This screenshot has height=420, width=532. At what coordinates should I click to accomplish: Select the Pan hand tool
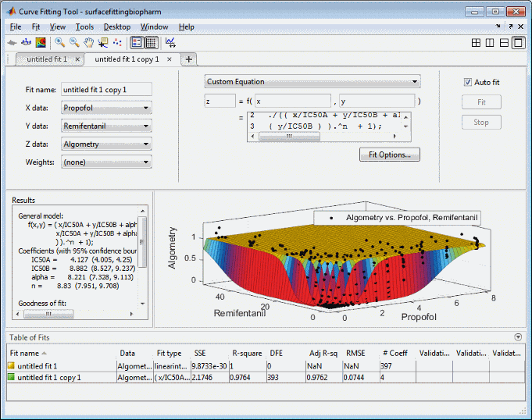88,42
